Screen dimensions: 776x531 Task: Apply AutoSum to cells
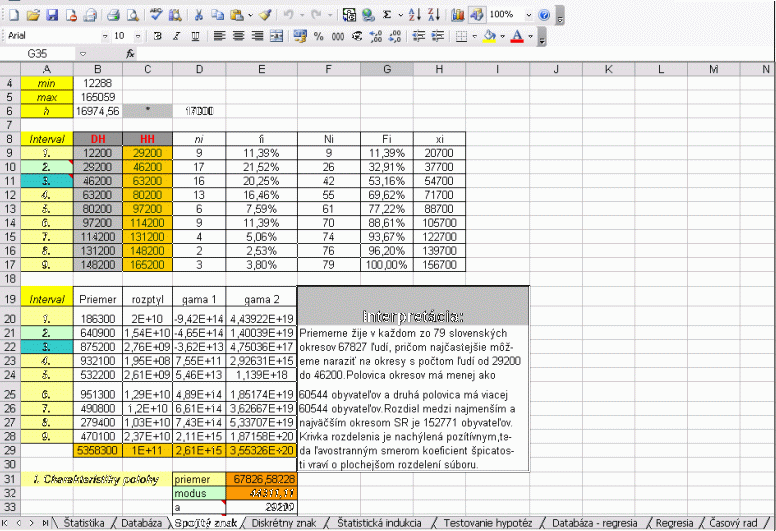[387, 15]
